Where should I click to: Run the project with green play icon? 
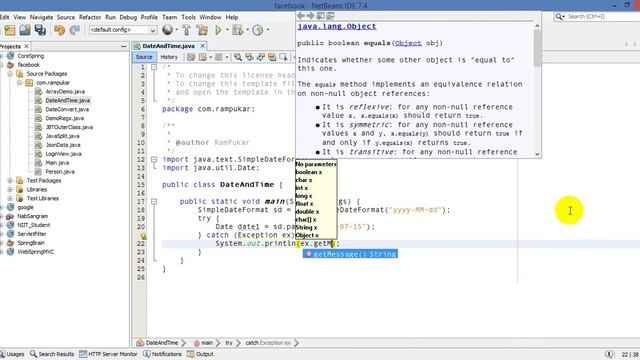[x=219, y=30]
